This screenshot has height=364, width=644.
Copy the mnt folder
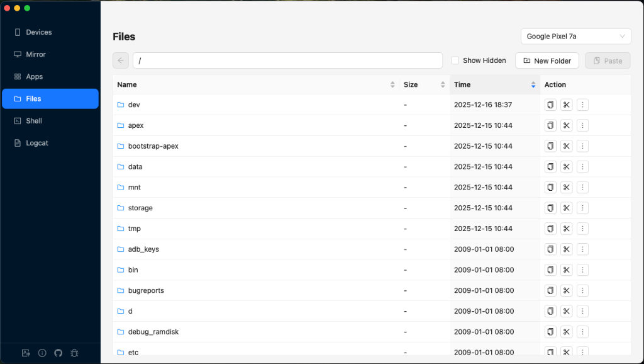550,187
